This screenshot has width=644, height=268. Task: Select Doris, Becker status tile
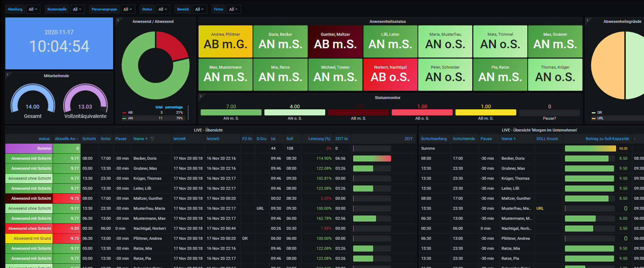pos(280,41)
